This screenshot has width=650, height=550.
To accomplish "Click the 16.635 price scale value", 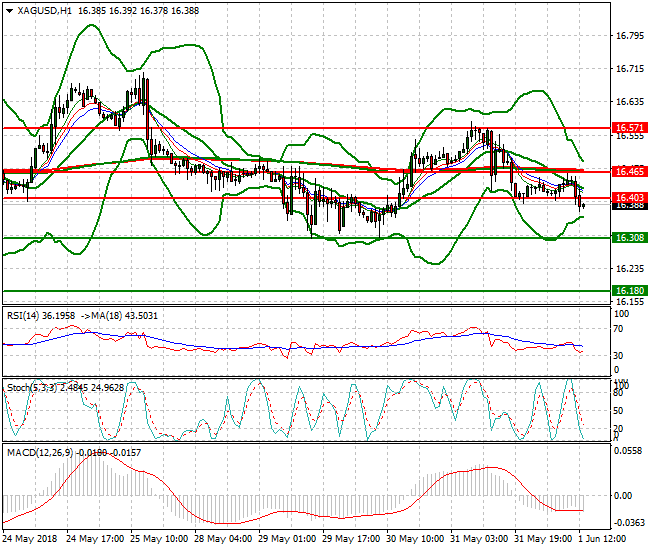I will 628,102.
